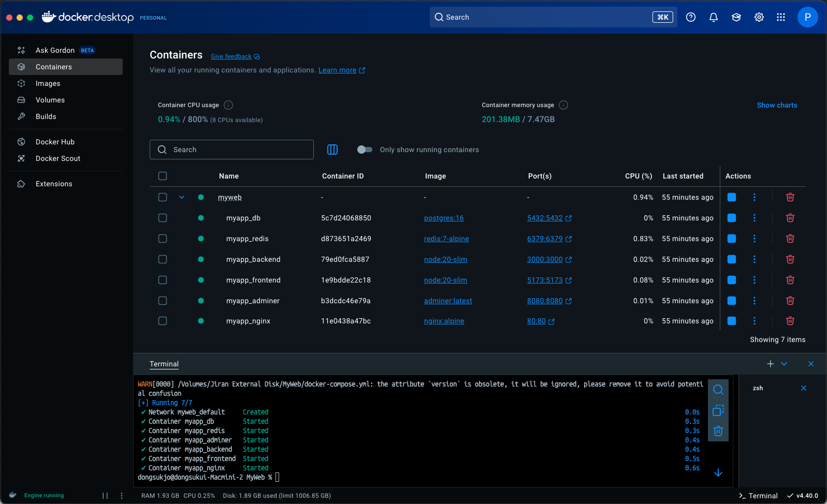
Task: Stop the myapp_db container
Action: point(732,218)
